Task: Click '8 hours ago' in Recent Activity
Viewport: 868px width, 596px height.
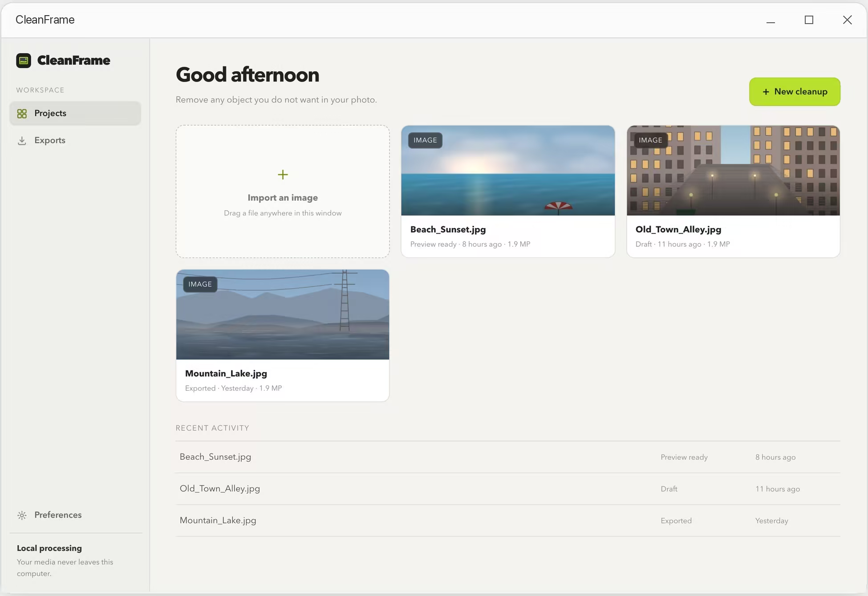Action: click(775, 457)
